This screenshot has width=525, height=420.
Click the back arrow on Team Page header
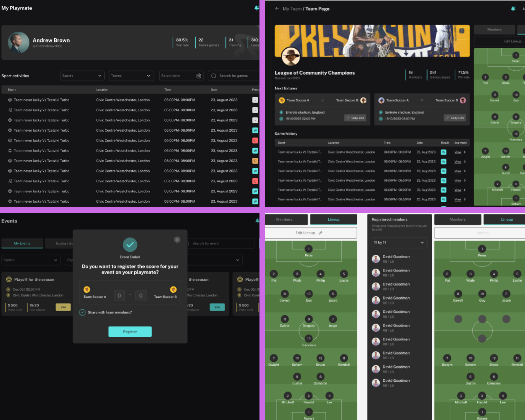click(x=277, y=9)
